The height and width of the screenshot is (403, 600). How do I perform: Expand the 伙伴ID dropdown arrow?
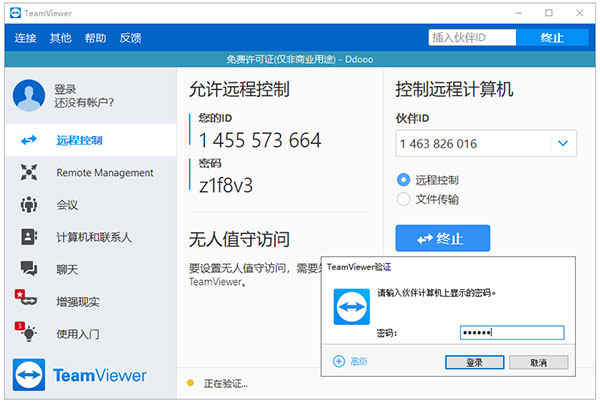point(562,143)
